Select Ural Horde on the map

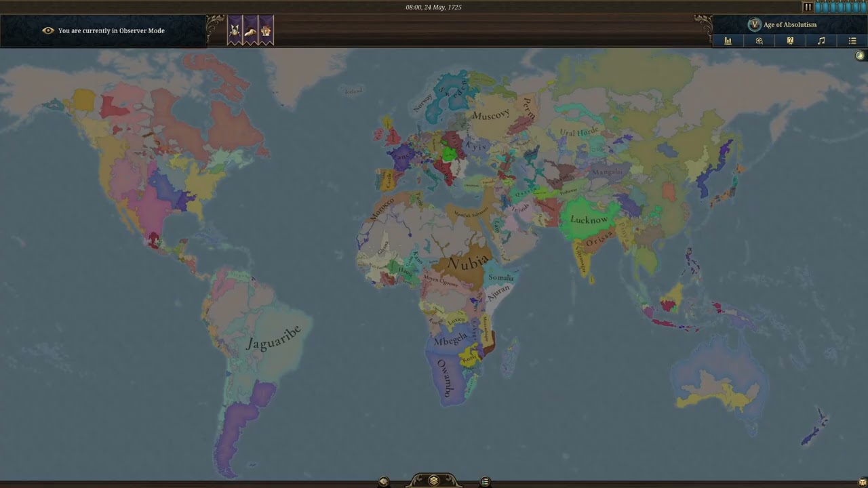(x=579, y=132)
